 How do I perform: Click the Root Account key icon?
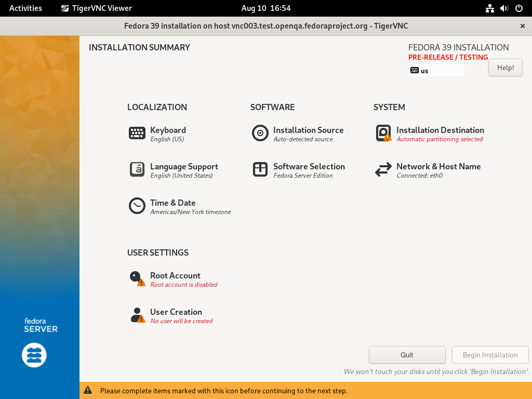(137, 278)
